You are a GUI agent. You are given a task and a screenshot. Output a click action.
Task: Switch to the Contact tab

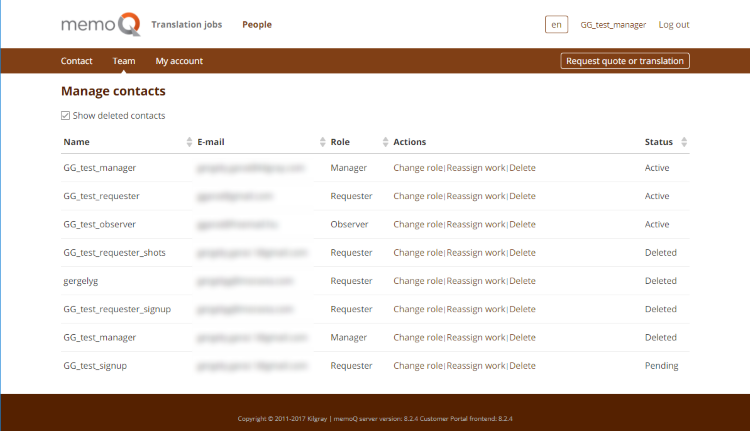(77, 61)
